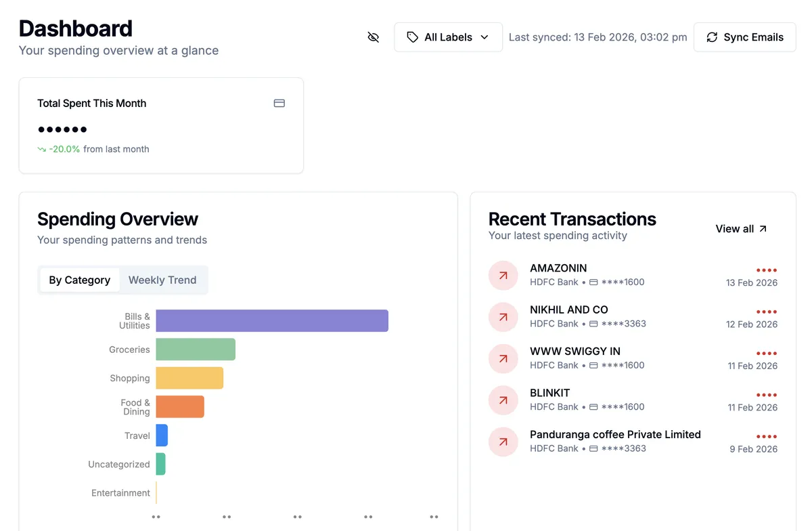Toggle the hide amounts eye icon
Screen dimensions: 812x531
(x=373, y=37)
